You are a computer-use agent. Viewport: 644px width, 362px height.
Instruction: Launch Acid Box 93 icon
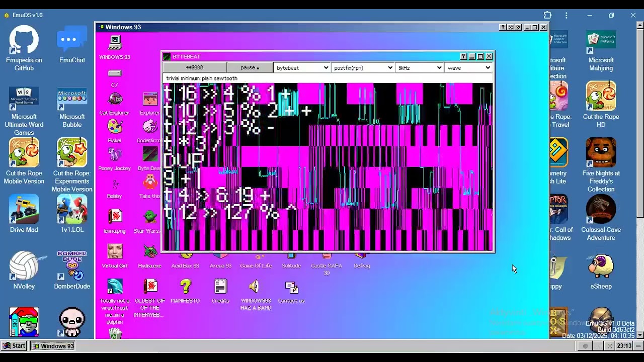(x=185, y=261)
